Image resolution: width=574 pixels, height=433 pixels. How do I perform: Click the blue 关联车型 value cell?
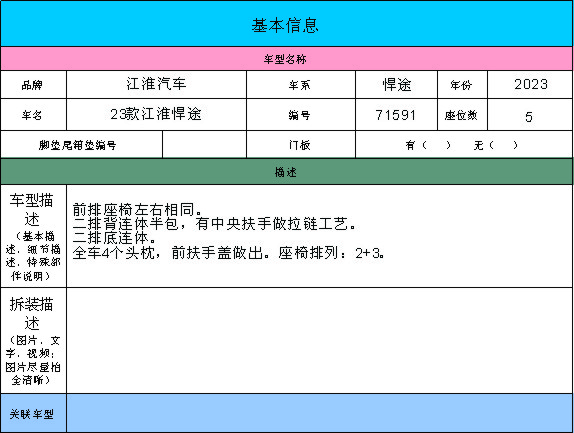coord(320,413)
